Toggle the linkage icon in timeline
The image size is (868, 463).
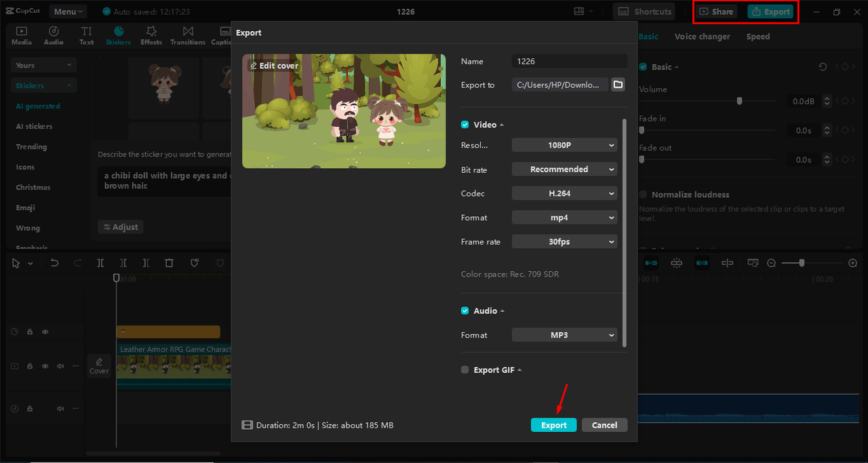pyautogui.click(x=702, y=263)
